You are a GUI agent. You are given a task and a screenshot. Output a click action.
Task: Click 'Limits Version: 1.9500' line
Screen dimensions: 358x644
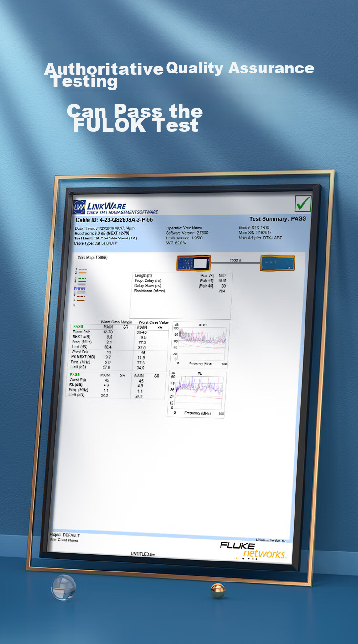184,238
